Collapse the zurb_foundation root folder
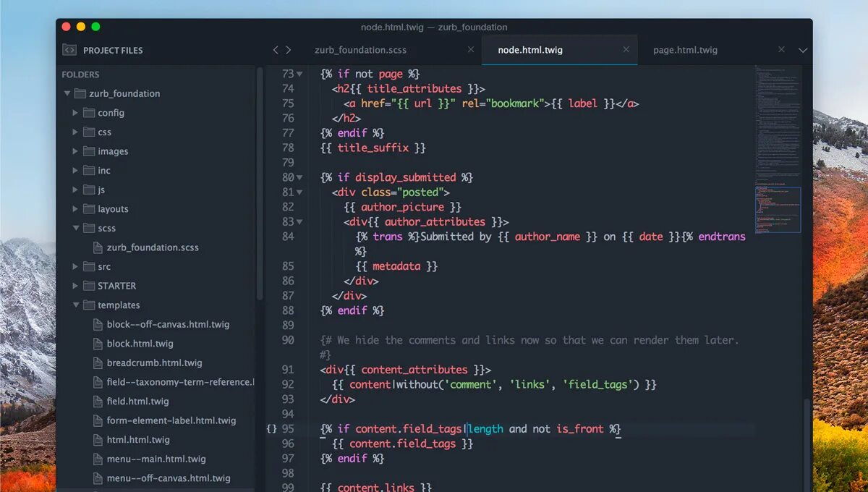The width and height of the screenshot is (868, 492). [67, 93]
